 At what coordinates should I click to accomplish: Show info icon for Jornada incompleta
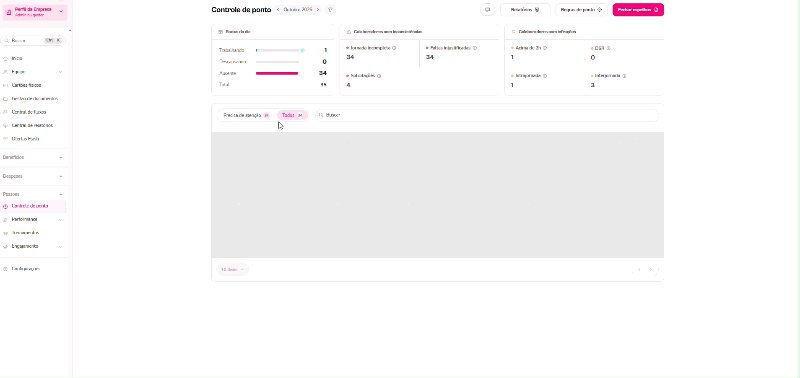tap(394, 48)
